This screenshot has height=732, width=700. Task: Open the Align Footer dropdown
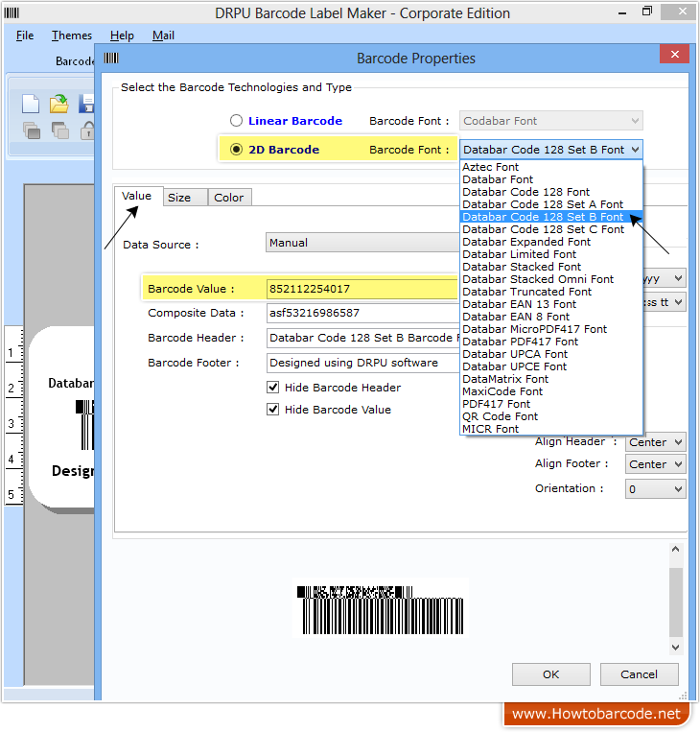[x=655, y=464]
